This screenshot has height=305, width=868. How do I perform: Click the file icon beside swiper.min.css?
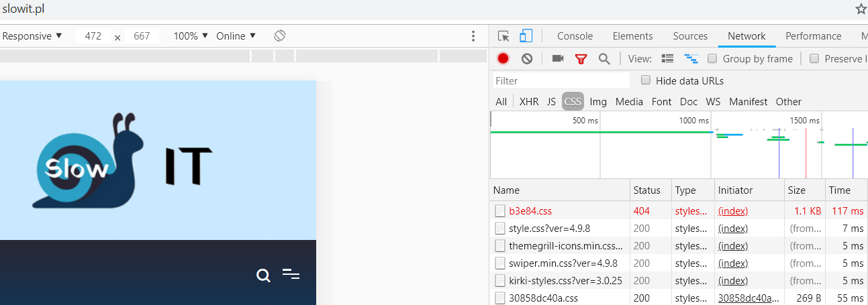500,263
